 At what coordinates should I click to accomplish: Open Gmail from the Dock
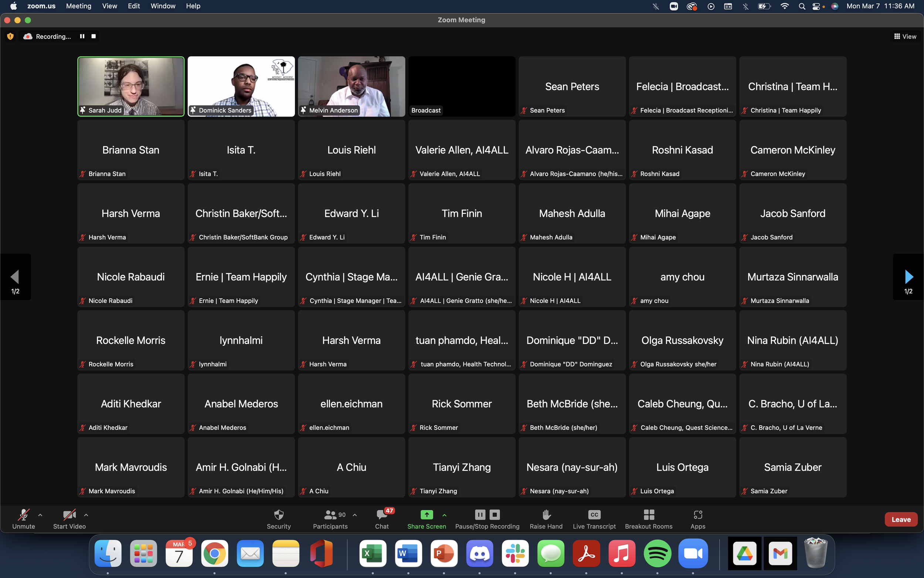(780, 553)
